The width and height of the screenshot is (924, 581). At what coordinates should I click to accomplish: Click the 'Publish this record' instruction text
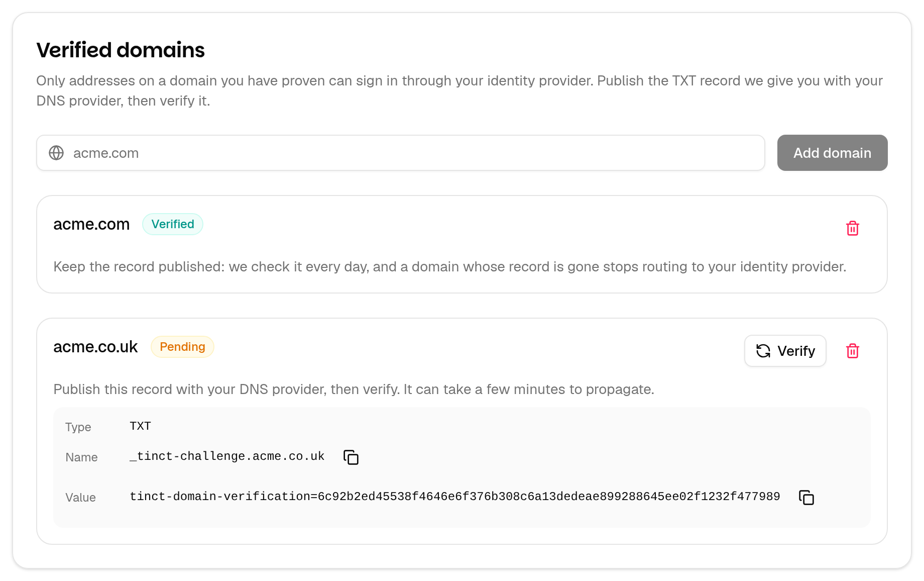[x=354, y=389]
